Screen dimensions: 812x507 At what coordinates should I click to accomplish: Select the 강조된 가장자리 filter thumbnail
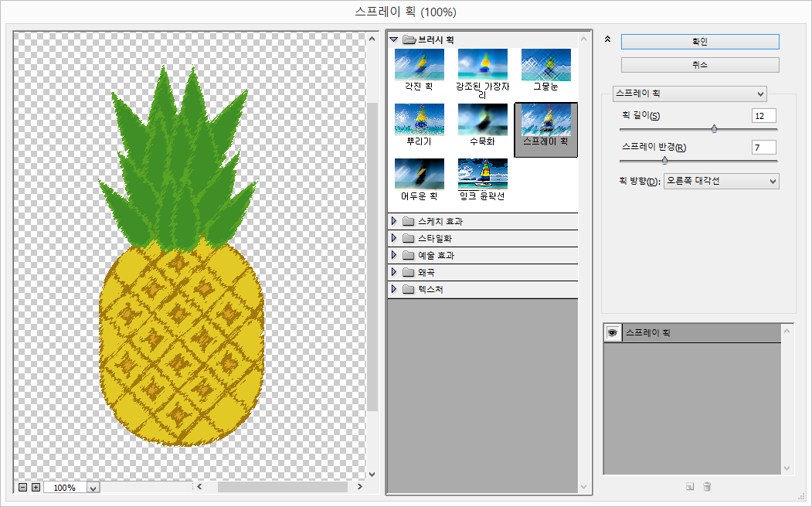482,65
